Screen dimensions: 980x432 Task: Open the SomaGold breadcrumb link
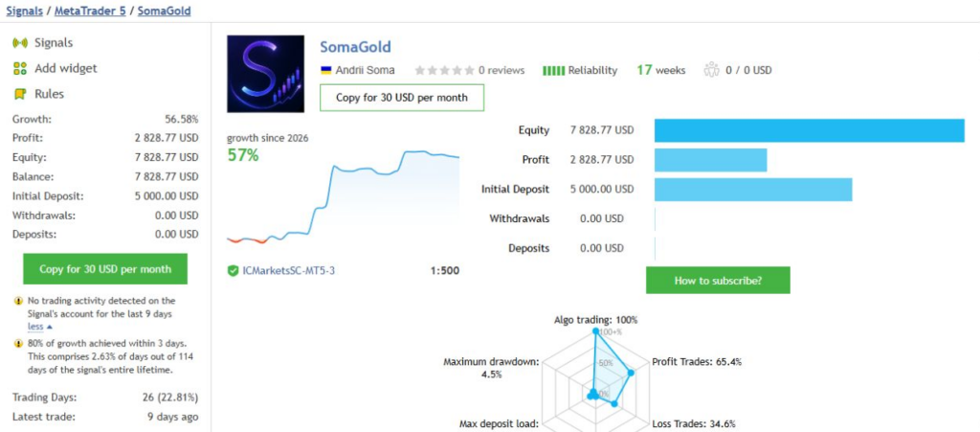(x=165, y=11)
